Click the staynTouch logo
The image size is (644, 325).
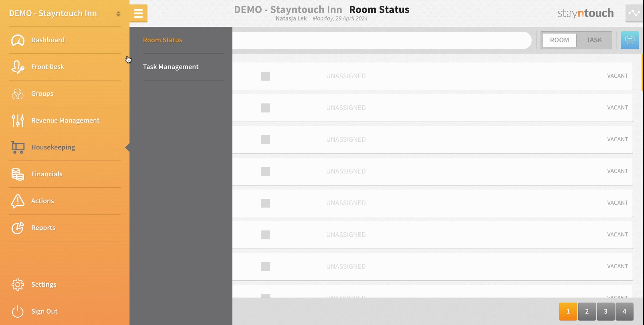point(586,13)
